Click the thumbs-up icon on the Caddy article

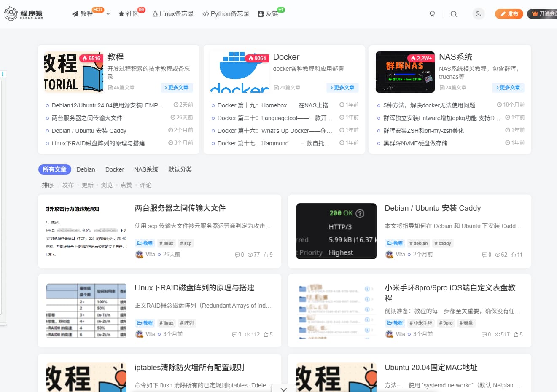pos(514,255)
